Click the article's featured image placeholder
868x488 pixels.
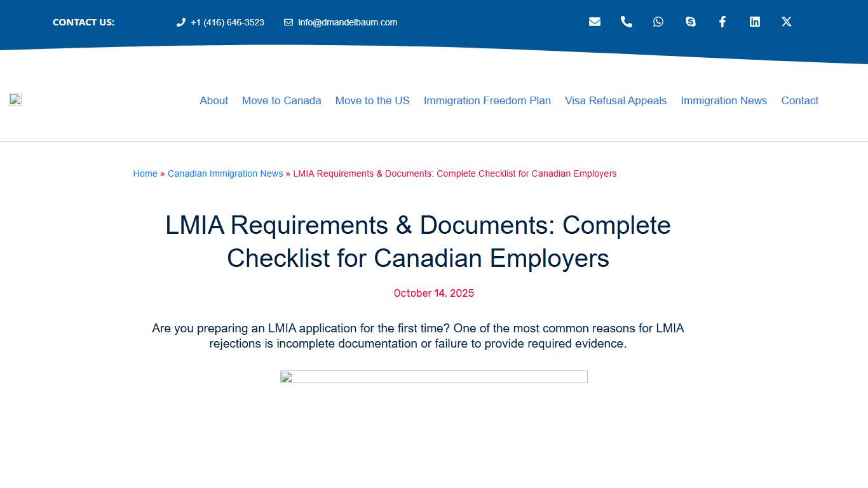click(x=433, y=376)
